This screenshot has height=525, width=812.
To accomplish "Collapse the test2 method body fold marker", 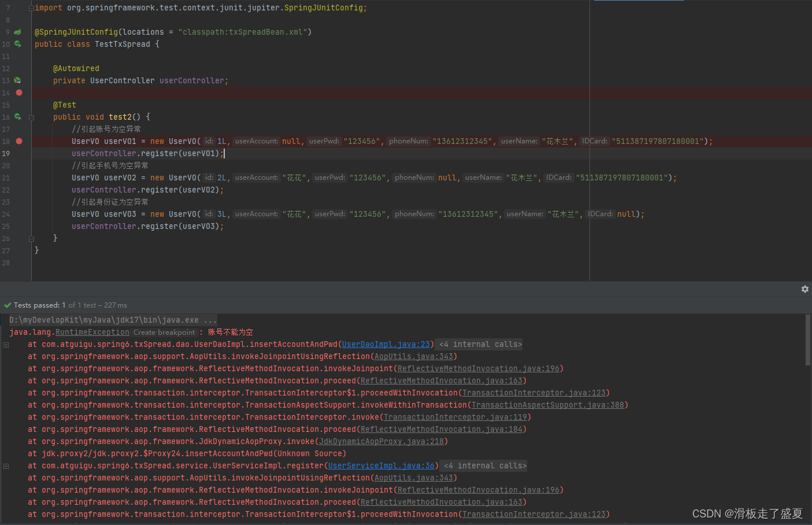I will (31, 117).
